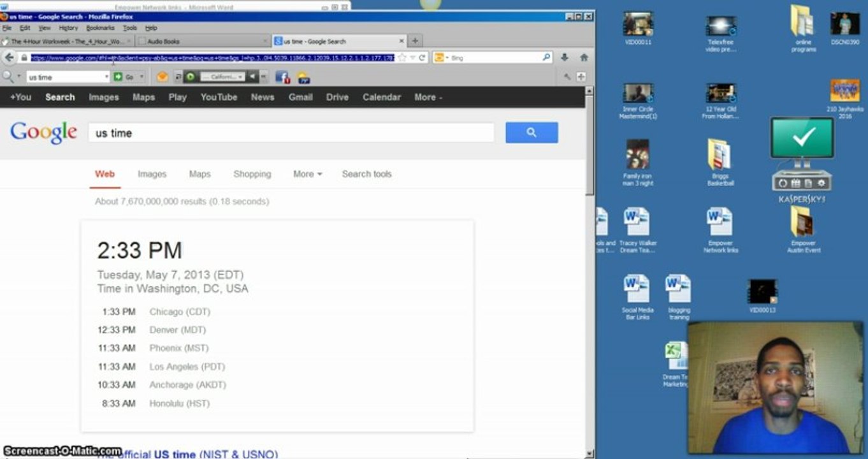Go to the Firefox home page icon

[x=584, y=57]
